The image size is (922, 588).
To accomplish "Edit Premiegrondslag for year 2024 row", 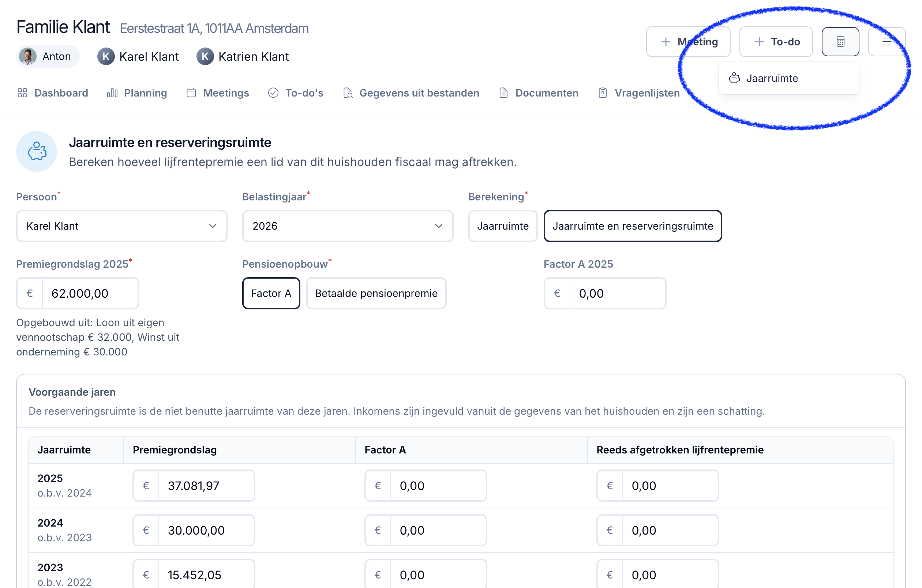I will pos(194,531).
